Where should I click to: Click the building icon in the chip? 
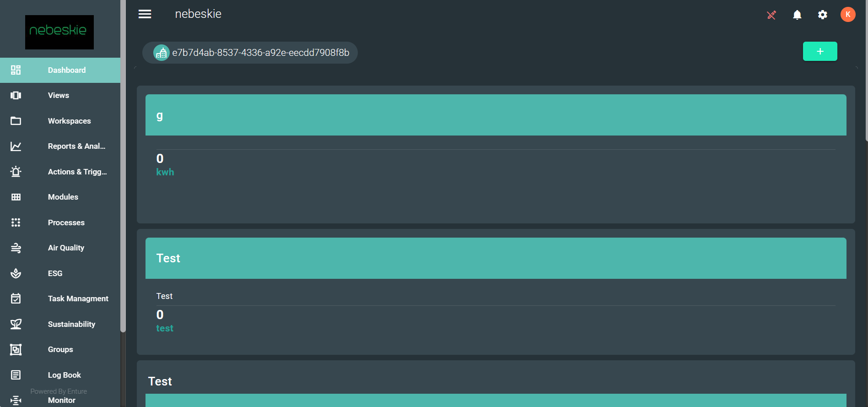coord(161,53)
